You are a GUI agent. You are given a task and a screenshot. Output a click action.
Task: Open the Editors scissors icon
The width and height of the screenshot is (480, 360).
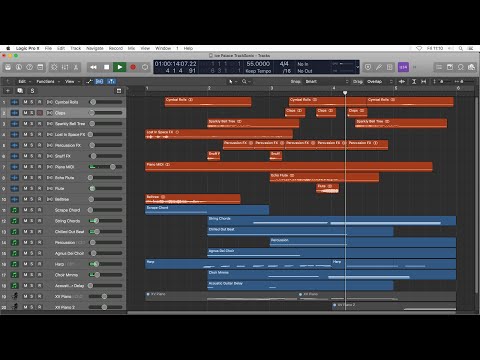click(x=76, y=67)
